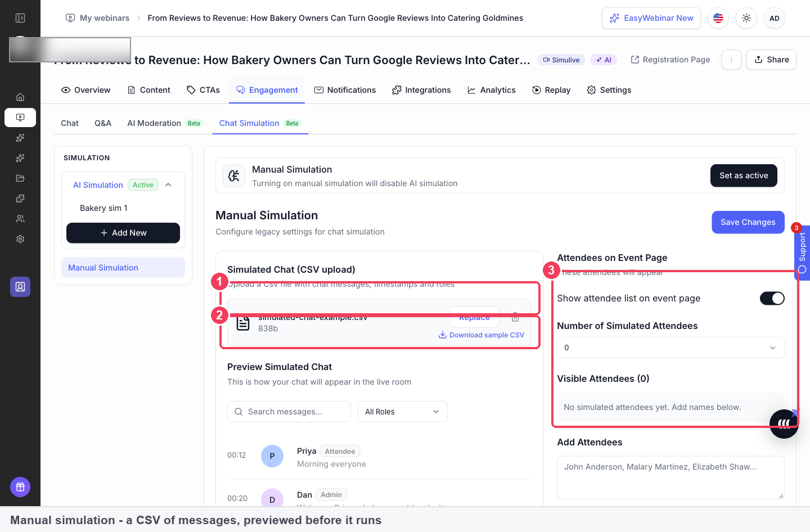The image size is (810, 532).
Task: Toggle show attendee list on event page
Action: 772,299
